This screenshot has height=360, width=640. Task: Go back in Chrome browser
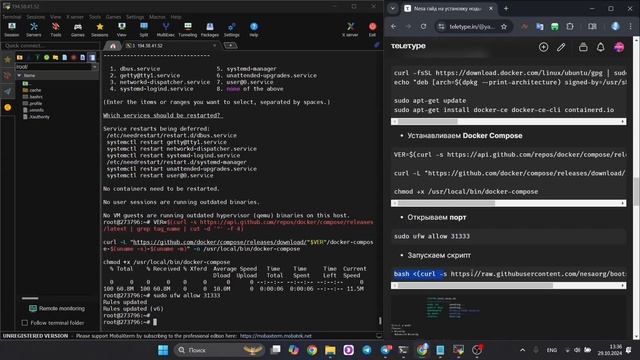[393, 27]
